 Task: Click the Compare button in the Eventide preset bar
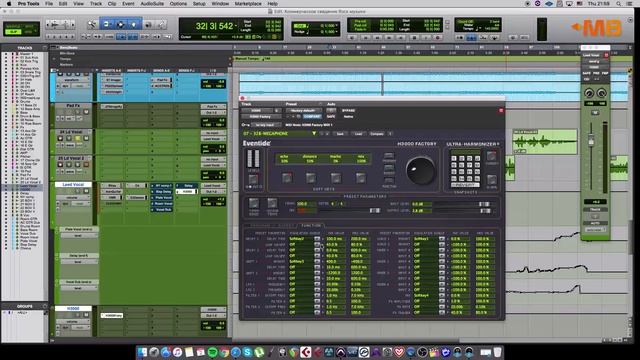point(376,133)
